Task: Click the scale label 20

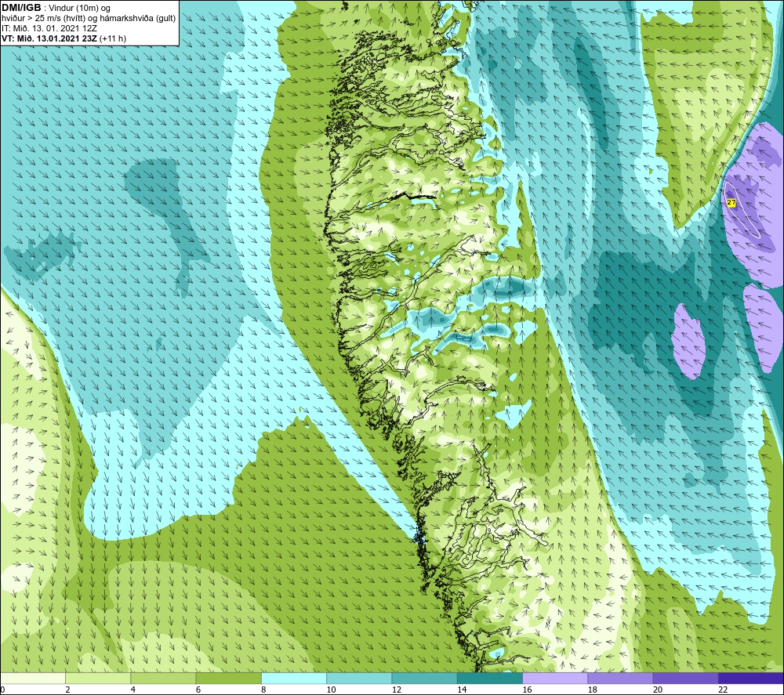Action: (658, 690)
